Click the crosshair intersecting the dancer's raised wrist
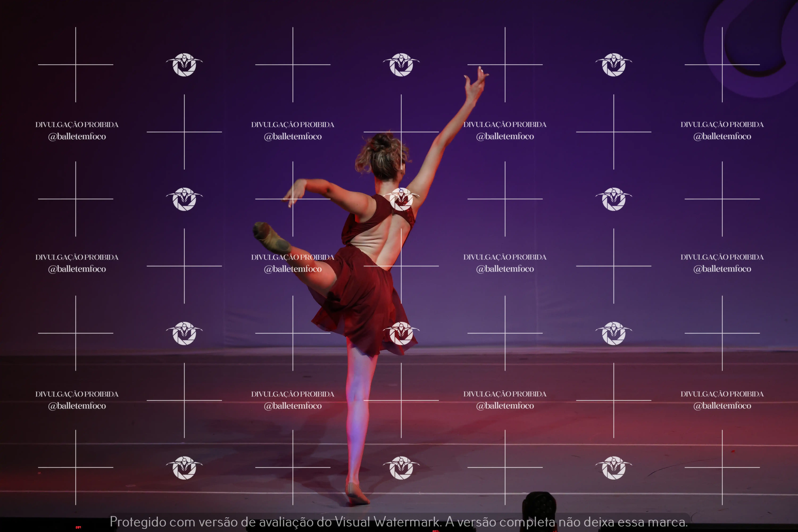 tap(505, 65)
